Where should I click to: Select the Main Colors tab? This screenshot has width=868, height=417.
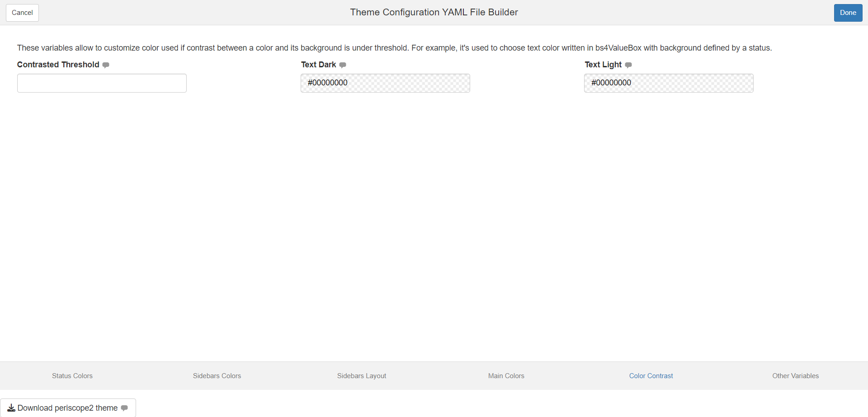506,376
